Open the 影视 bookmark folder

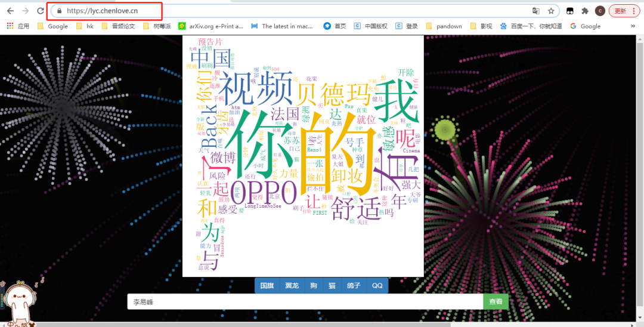[x=481, y=26]
